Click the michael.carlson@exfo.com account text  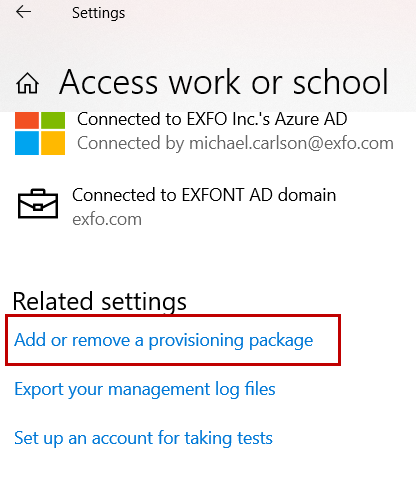tap(291, 143)
